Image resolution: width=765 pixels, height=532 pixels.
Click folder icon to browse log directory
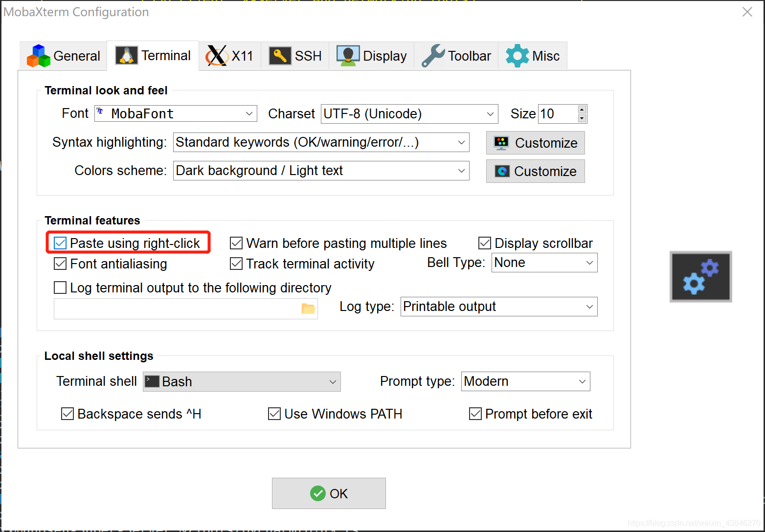[308, 309]
